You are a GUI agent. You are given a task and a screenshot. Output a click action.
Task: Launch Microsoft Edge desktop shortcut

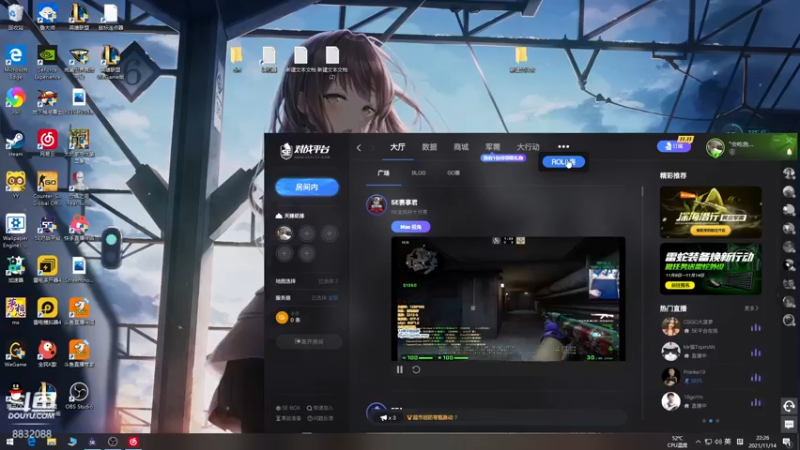pos(15,60)
